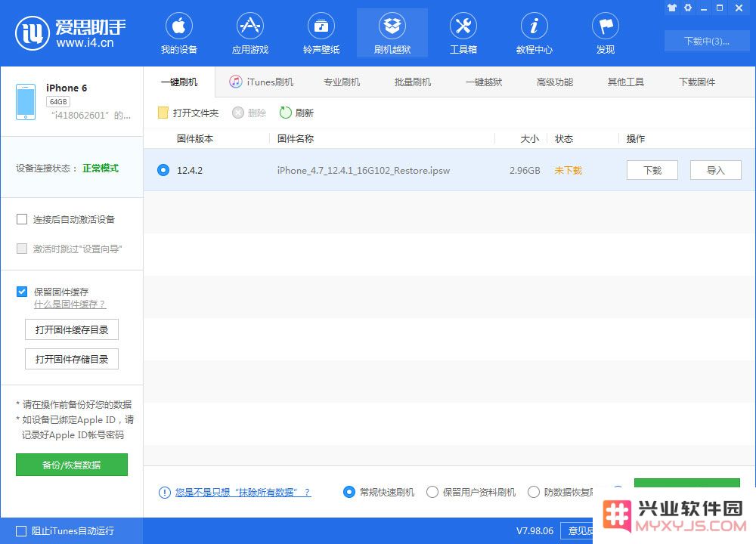Click 固件版本 column header

click(x=195, y=139)
